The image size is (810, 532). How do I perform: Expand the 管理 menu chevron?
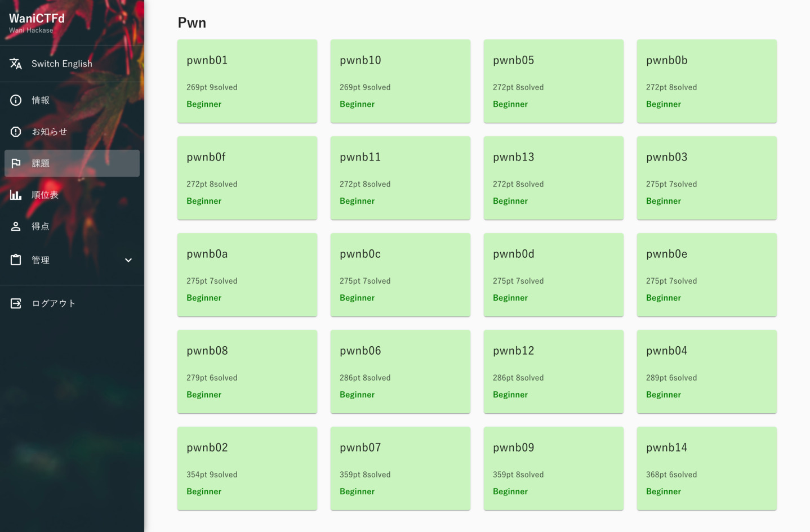point(128,260)
